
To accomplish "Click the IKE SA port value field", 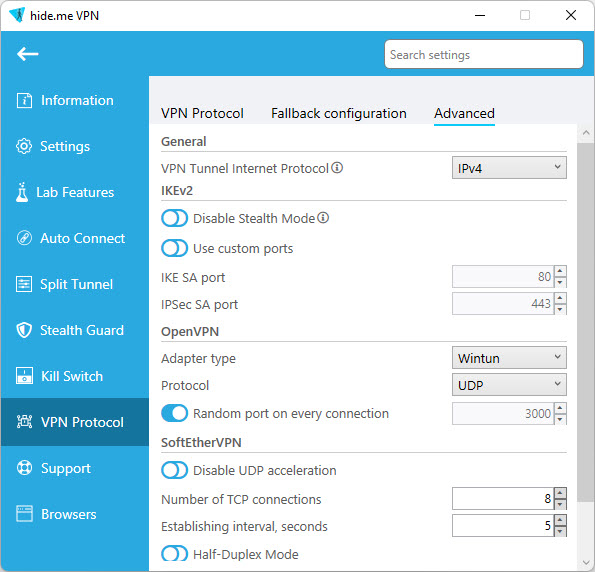I will click(503, 277).
